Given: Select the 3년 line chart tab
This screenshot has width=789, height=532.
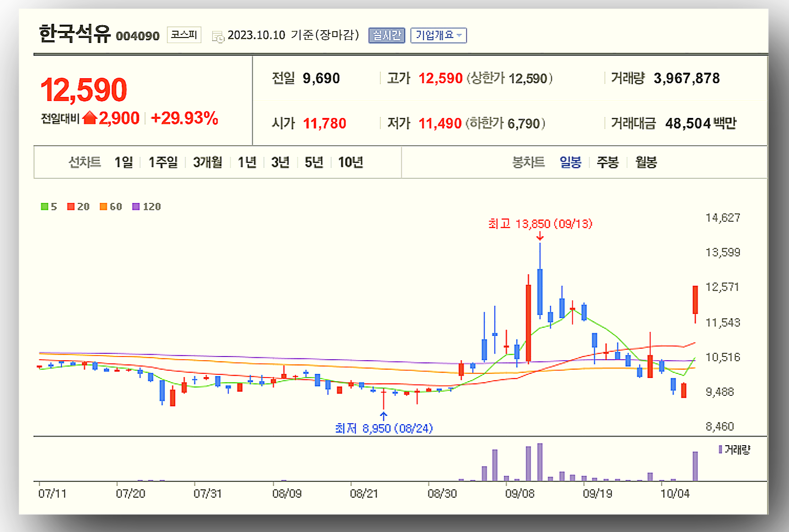Looking at the screenshot, I should 280,162.
